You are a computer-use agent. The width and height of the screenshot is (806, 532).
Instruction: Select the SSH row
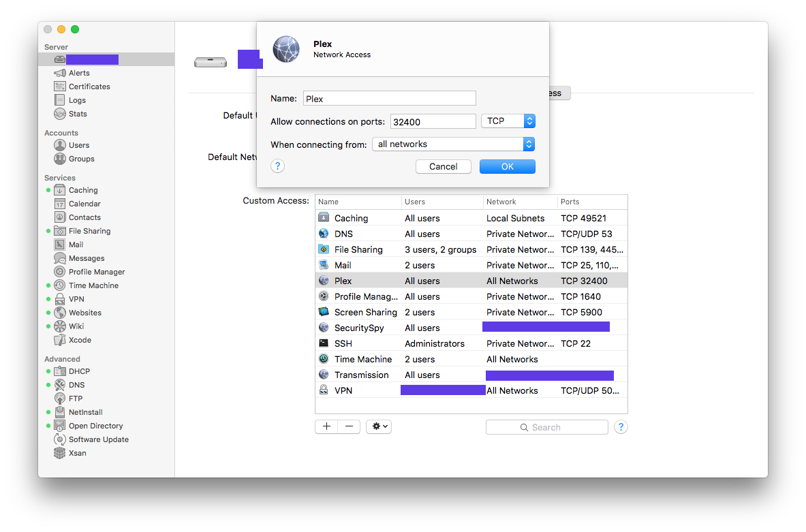tap(471, 343)
